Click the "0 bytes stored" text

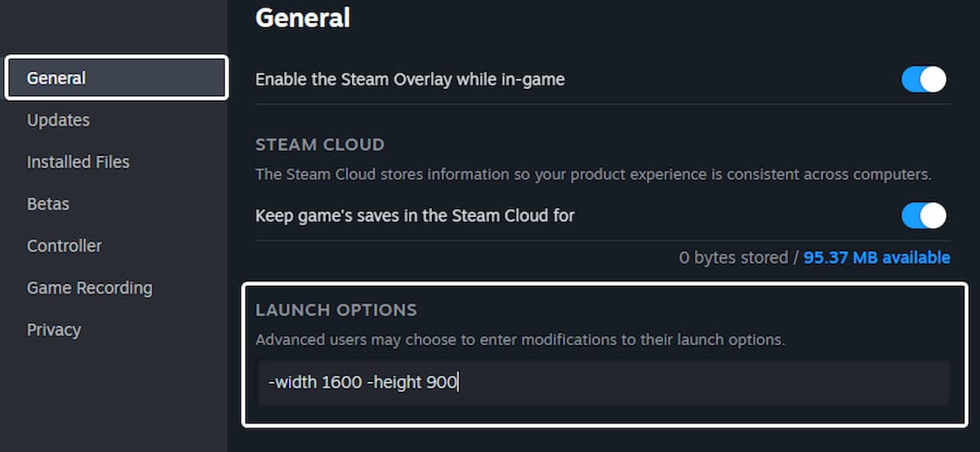pos(733,258)
